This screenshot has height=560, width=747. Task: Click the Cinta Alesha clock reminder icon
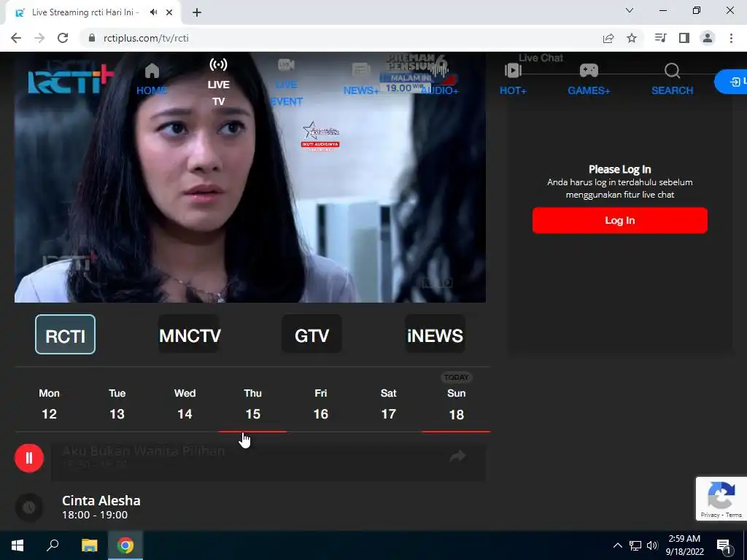pos(29,507)
